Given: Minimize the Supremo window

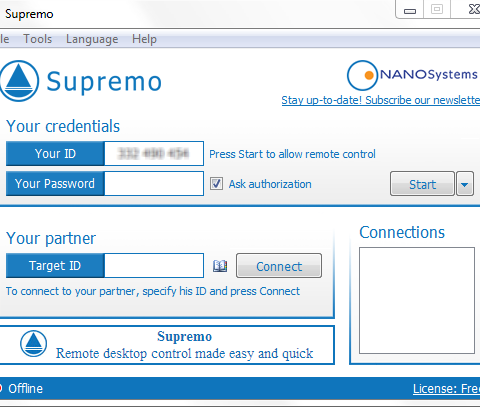Looking at the screenshot, I should pos(410,10).
